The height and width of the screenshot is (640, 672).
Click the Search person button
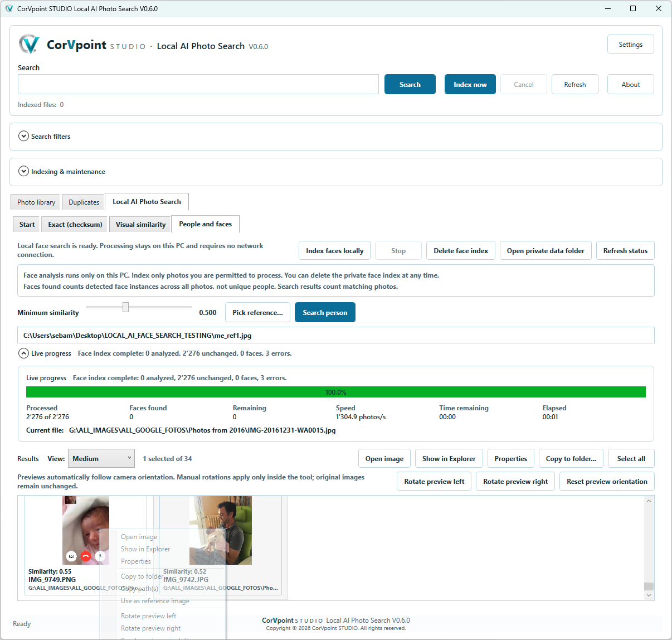[325, 312]
